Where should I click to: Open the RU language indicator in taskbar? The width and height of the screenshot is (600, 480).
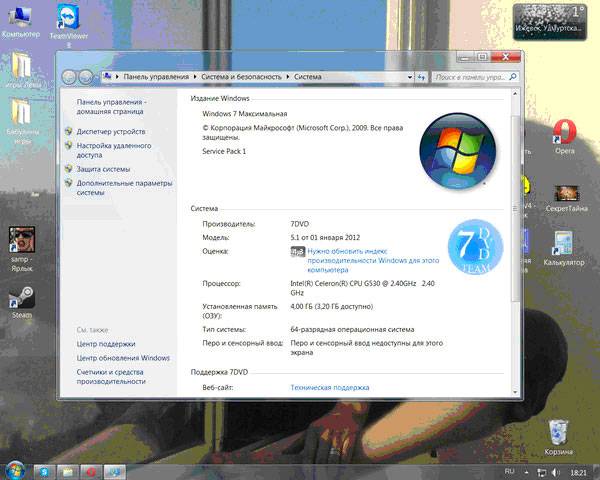coord(509,469)
